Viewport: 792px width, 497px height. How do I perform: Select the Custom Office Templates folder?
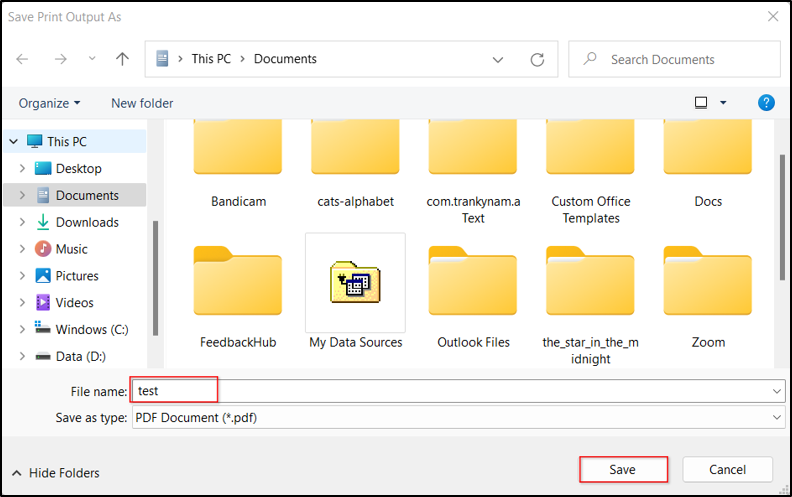[x=590, y=172]
